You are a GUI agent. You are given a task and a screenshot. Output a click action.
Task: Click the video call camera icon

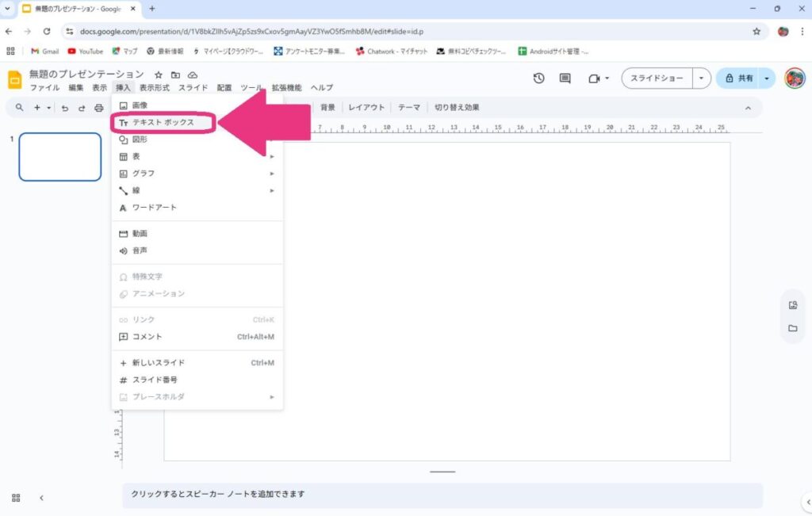click(594, 78)
